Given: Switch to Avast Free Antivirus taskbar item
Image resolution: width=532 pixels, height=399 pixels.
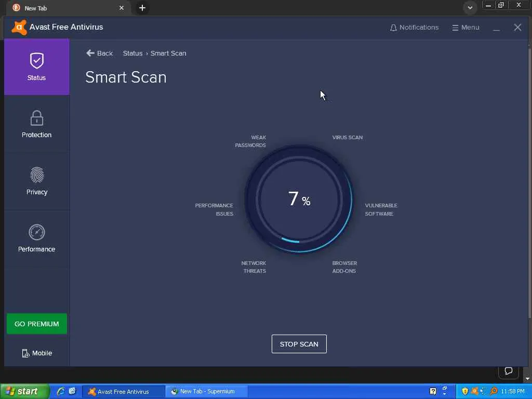Looking at the screenshot, I should tap(123, 392).
